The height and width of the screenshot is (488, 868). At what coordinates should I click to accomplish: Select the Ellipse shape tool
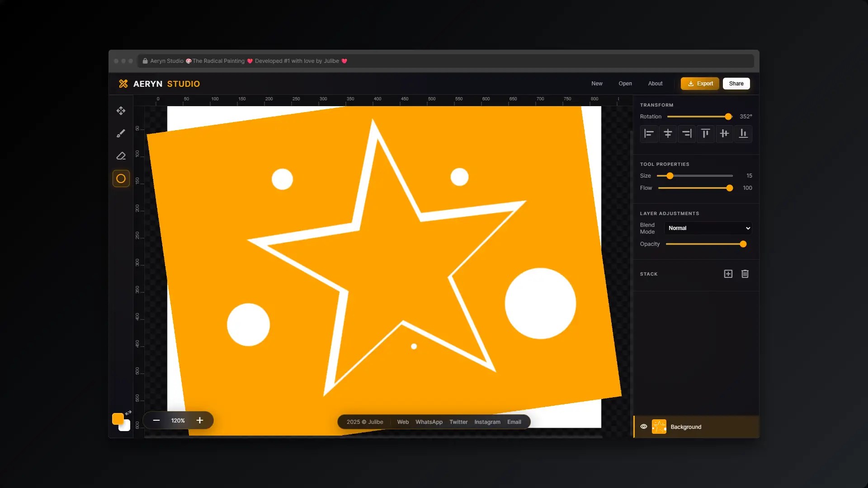coord(121,178)
